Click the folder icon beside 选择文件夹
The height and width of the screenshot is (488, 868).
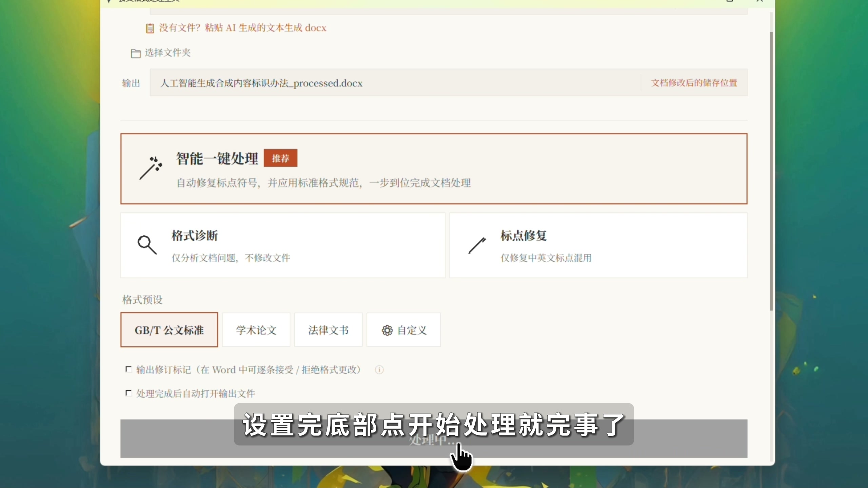(x=136, y=53)
